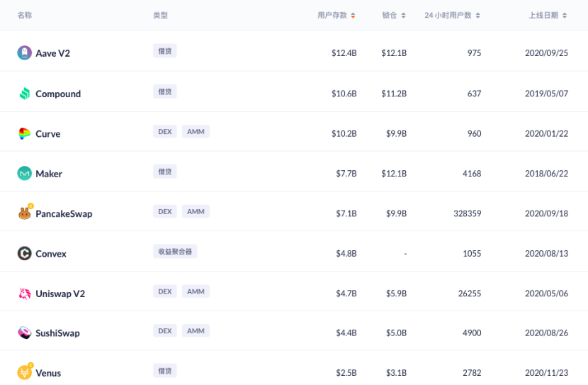Click the Convex logo icon
The image size is (588, 385).
(x=24, y=253)
